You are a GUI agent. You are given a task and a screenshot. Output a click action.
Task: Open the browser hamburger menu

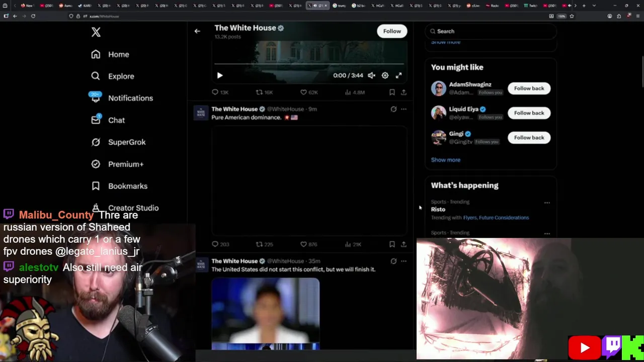(x=637, y=16)
